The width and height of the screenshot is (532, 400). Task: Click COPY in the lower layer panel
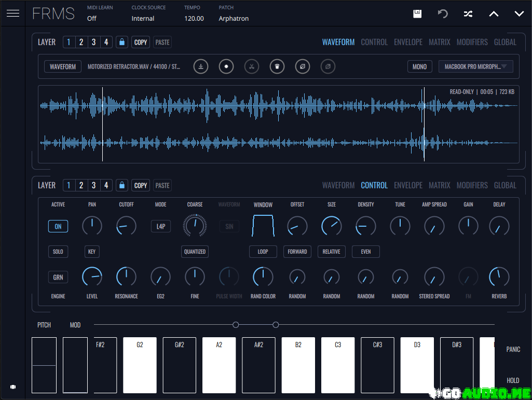click(x=141, y=185)
